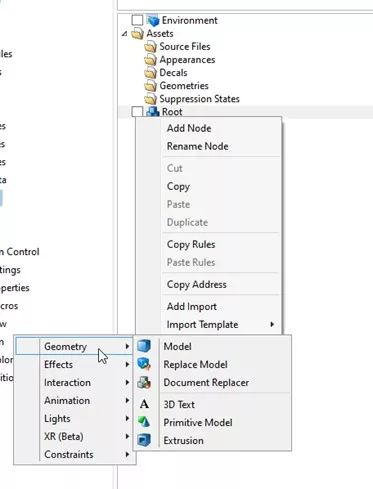Select the Source Files tree row
Image resolution: width=373 pixels, height=489 pixels.
(185, 46)
